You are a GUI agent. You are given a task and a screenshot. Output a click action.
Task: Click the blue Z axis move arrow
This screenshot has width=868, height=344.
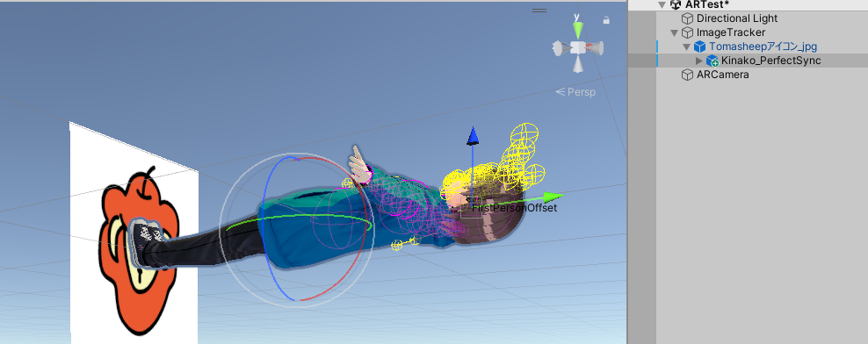(472, 135)
